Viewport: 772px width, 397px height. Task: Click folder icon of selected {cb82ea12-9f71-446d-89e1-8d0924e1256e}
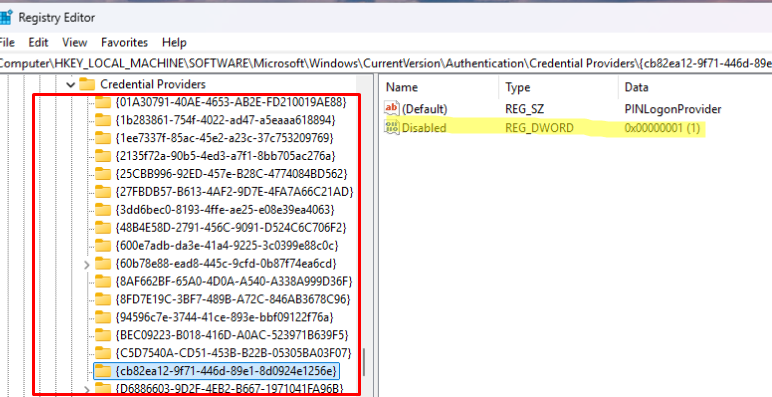[103, 370]
